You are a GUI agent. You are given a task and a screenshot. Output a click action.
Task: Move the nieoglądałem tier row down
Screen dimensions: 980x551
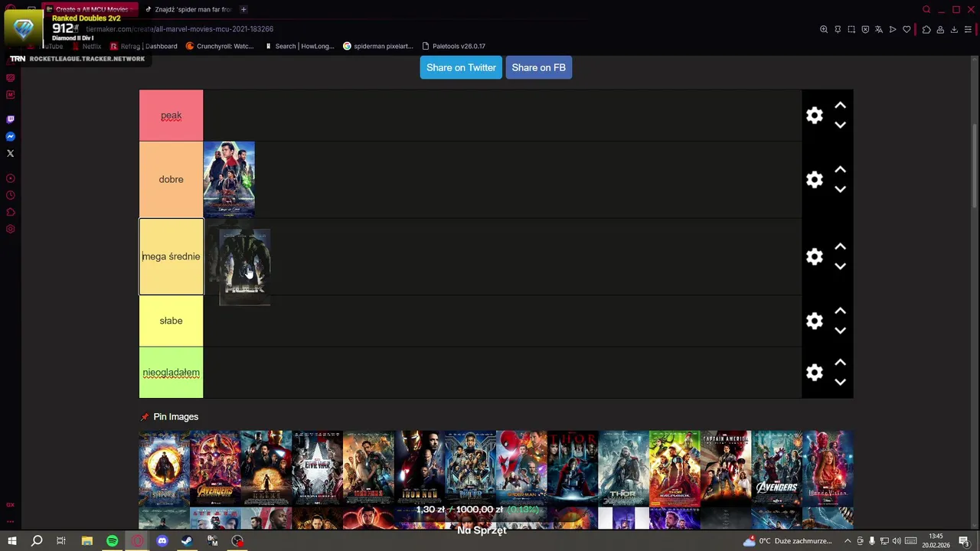point(840,382)
